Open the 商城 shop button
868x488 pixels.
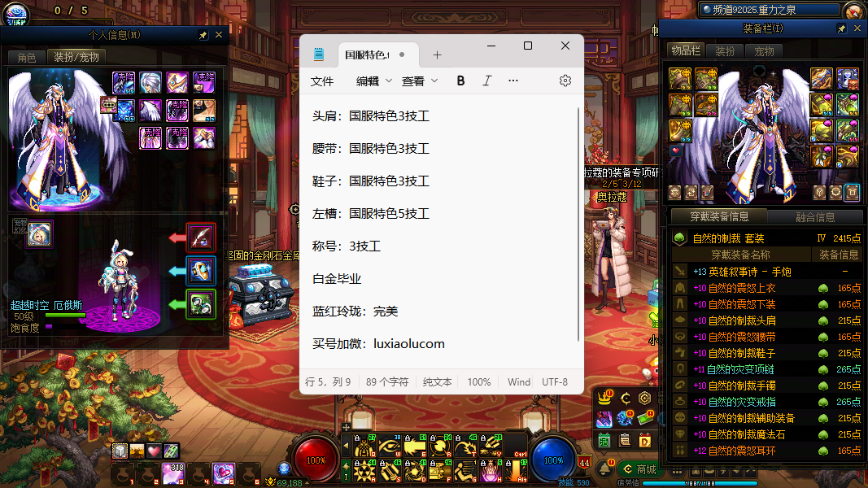tap(639, 469)
